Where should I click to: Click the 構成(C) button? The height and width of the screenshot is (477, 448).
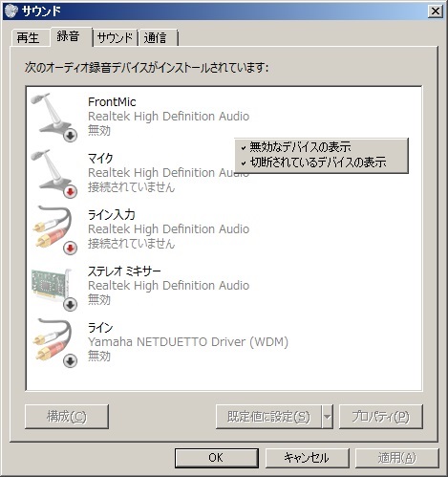pos(67,417)
